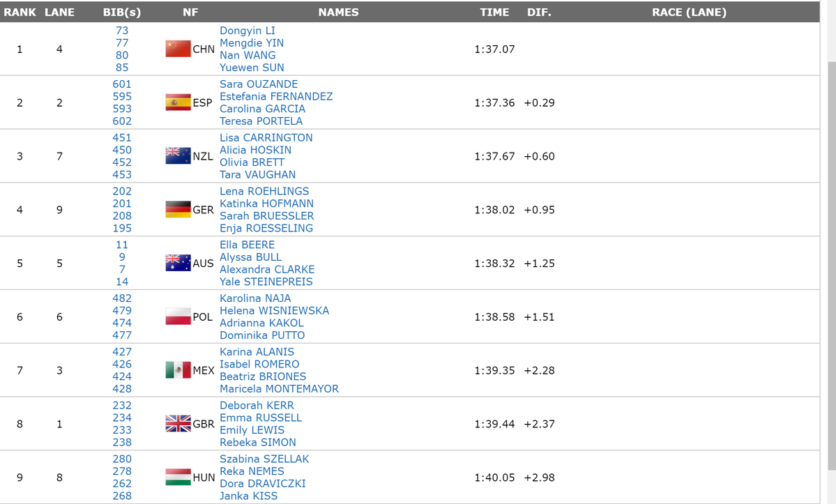
Task: Click the TIME column header
Action: [x=494, y=12]
